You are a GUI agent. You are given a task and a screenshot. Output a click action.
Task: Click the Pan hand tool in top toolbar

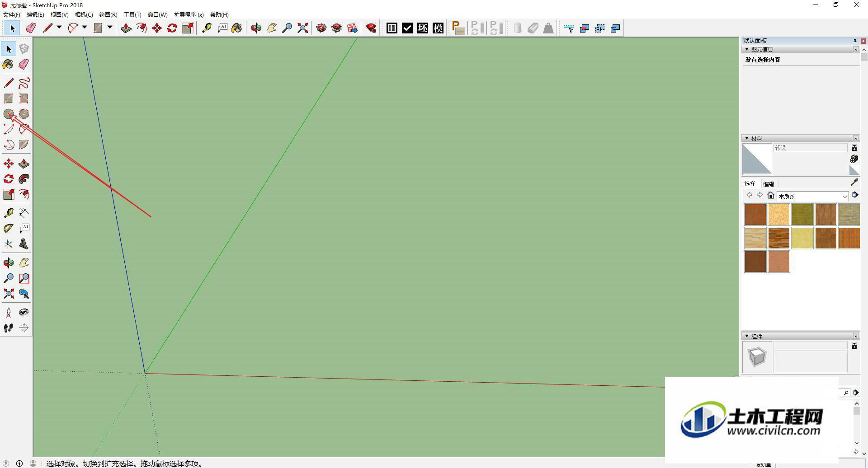coord(272,28)
